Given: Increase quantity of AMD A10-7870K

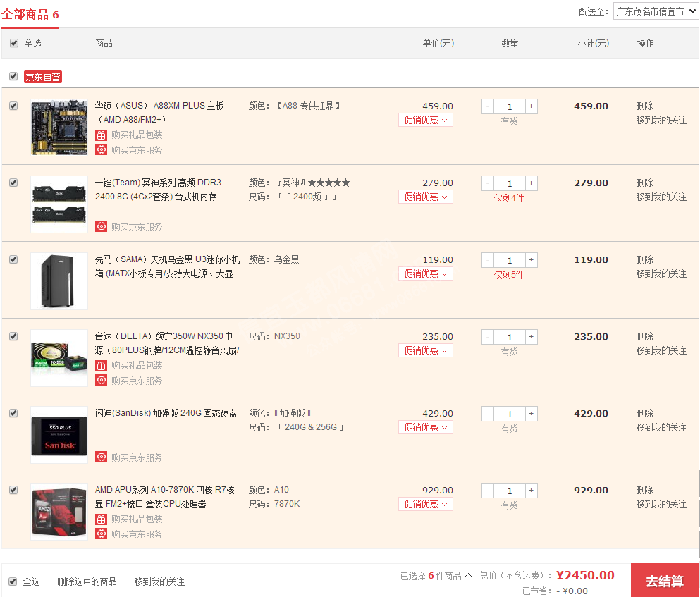Looking at the screenshot, I should coord(532,491).
